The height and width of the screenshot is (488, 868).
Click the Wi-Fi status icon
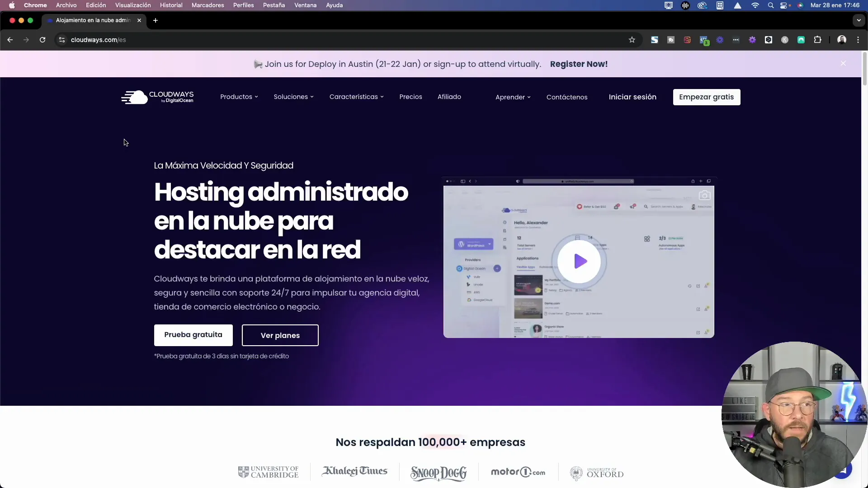click(x=755, y=5)
